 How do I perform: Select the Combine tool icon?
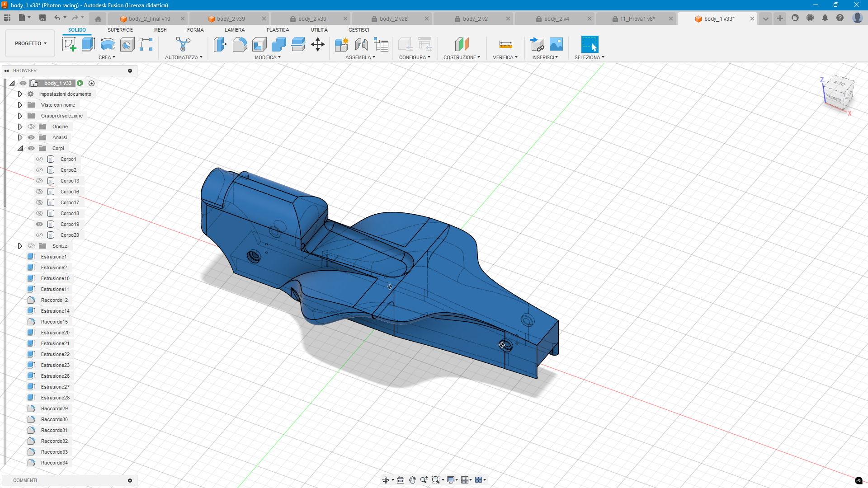[x=279, y=44]
